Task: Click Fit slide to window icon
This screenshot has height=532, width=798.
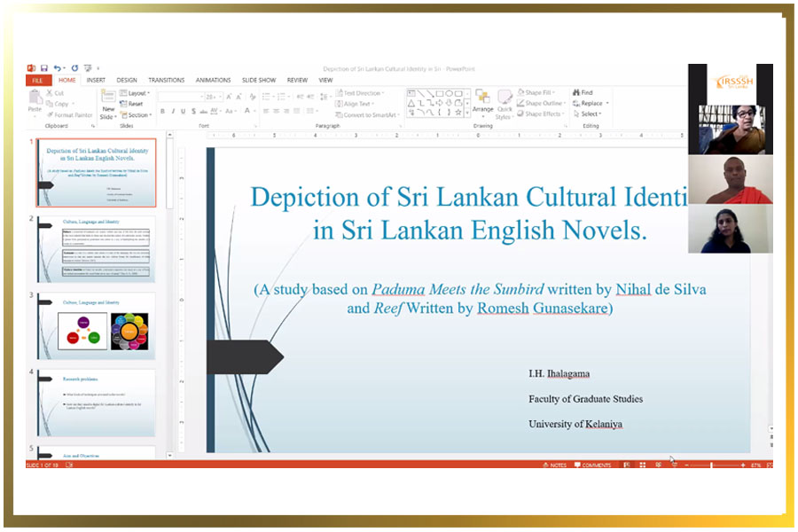Action: [x=770, y=465]
